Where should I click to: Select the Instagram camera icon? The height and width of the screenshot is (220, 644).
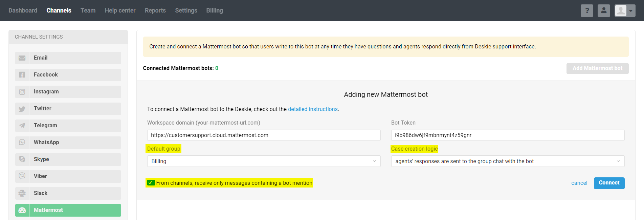pyautogui.click(x=22, y=92)
